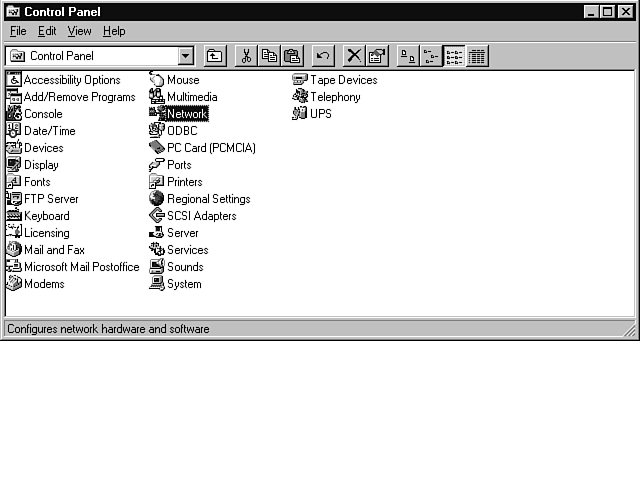Switch to Small Icons view

point(431,56)
